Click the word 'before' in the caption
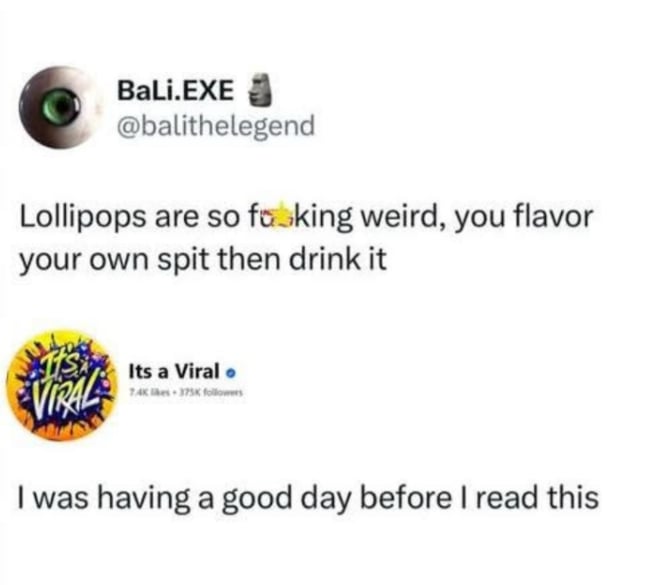Viewport: 655px width, 585px height. 406,498
